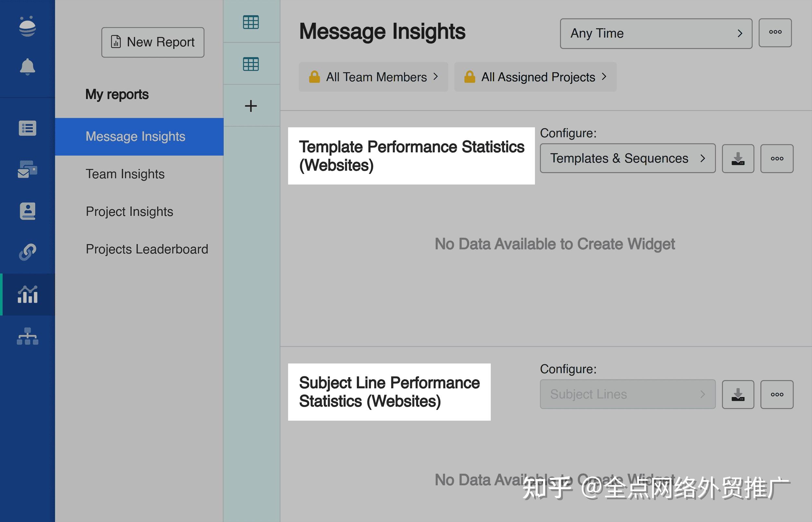
Task: Download Subject Line Performance Statistics data
Action: pyautogui.click(x=738, y=395)
